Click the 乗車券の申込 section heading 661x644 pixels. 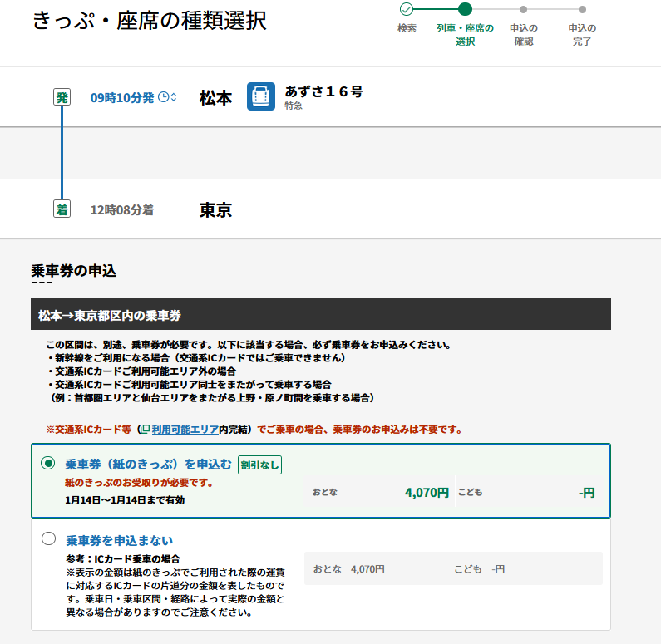click(74, 270)
